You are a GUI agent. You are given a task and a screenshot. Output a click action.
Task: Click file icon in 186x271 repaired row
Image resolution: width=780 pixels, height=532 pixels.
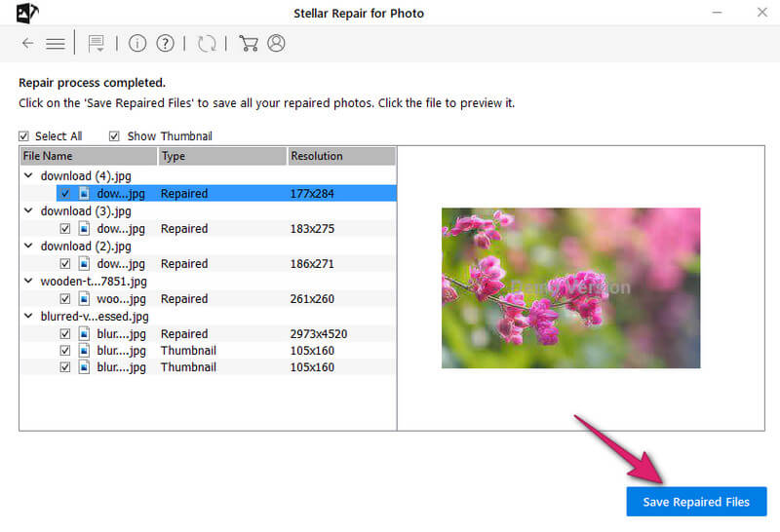pos(84,263)
